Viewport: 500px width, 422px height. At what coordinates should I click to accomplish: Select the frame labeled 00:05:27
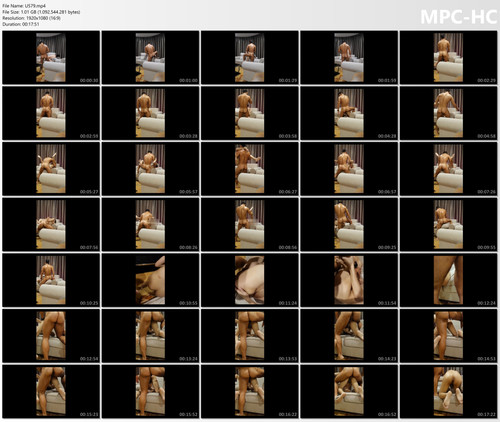click(51, 169)
